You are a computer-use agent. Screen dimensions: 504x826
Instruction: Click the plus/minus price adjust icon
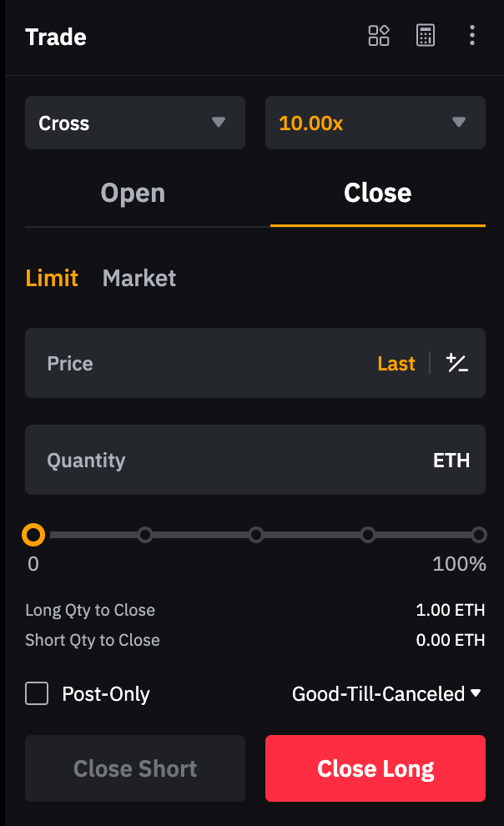[457, 363]
